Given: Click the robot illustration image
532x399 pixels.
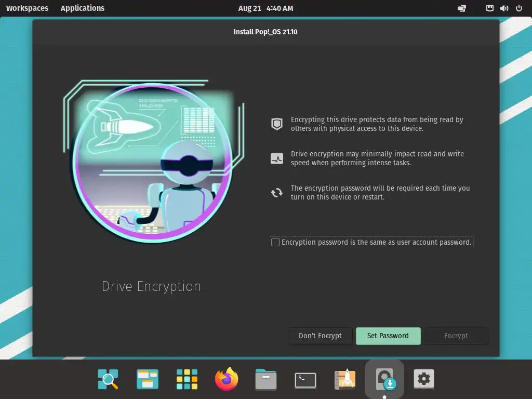Looking at the screenshot, I should coord(153,161).
